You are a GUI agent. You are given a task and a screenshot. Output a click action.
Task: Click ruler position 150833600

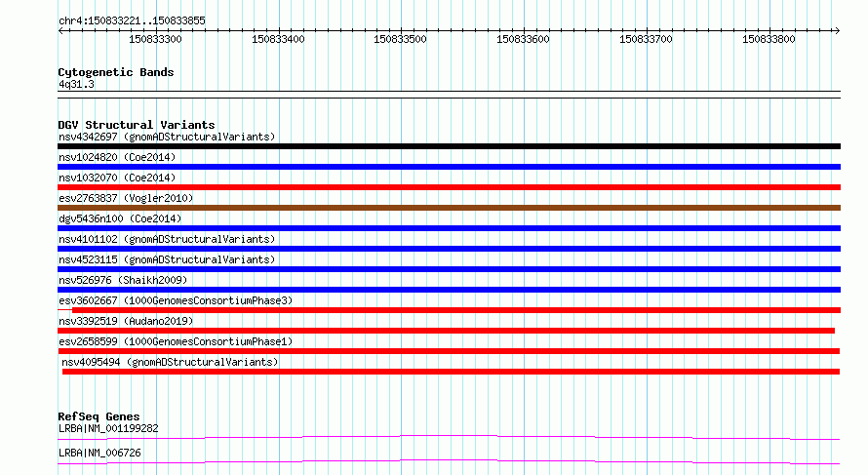pos(523,39)
